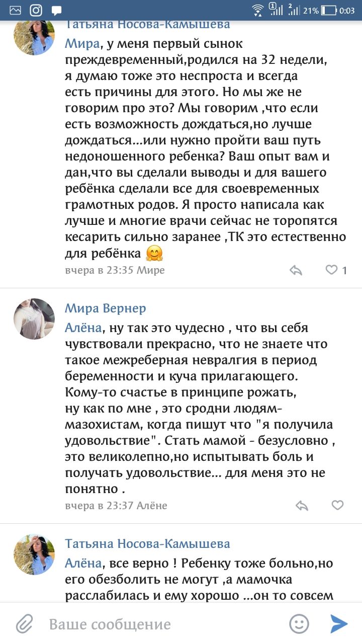Image resolution: width=362 pixels, height=644 pixels.
Task: Open the chat message notification icon
Action: 56,10
